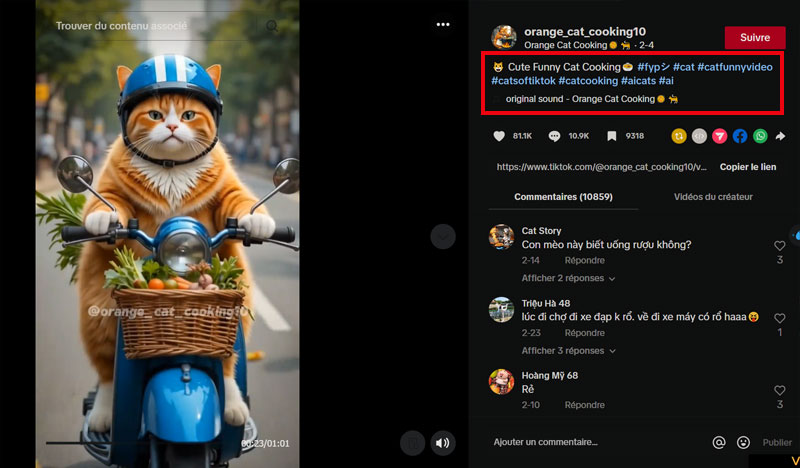Like Cat Story's comment

tap(780, 245)
